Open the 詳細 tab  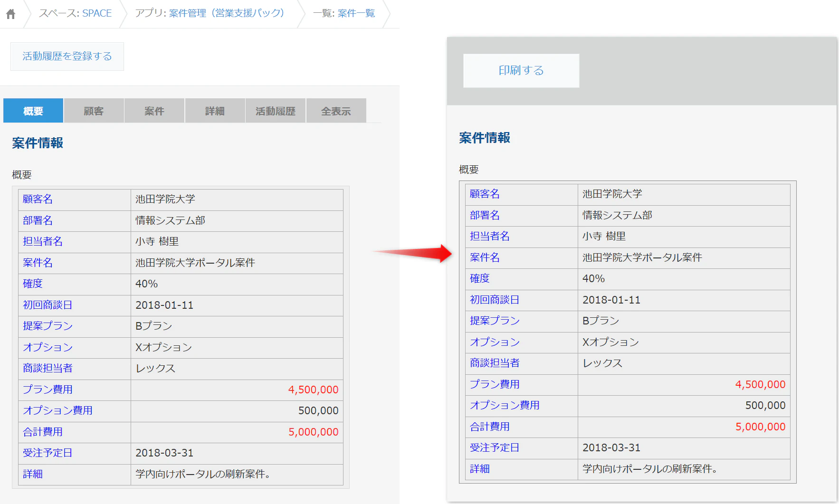point(215,111)
